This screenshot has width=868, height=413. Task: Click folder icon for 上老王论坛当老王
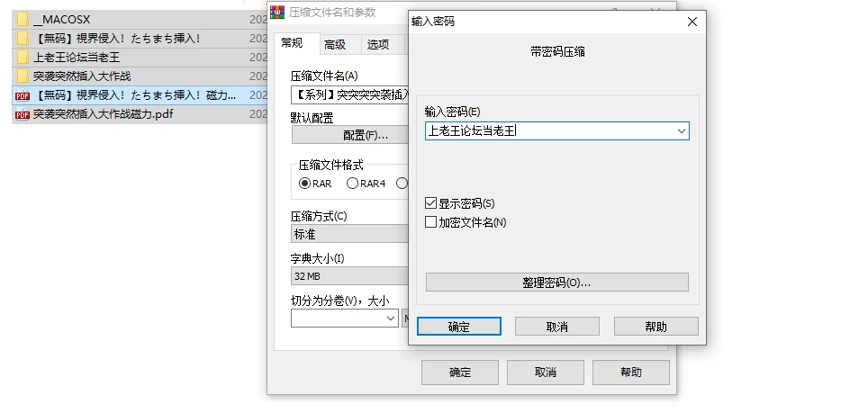(x=23, y=57)
